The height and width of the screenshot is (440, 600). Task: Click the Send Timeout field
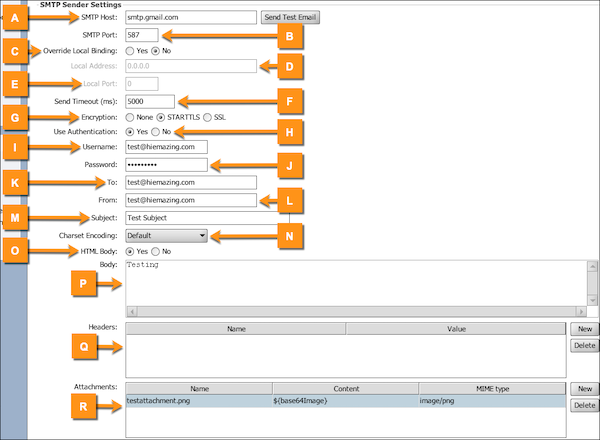coord(148,100)
